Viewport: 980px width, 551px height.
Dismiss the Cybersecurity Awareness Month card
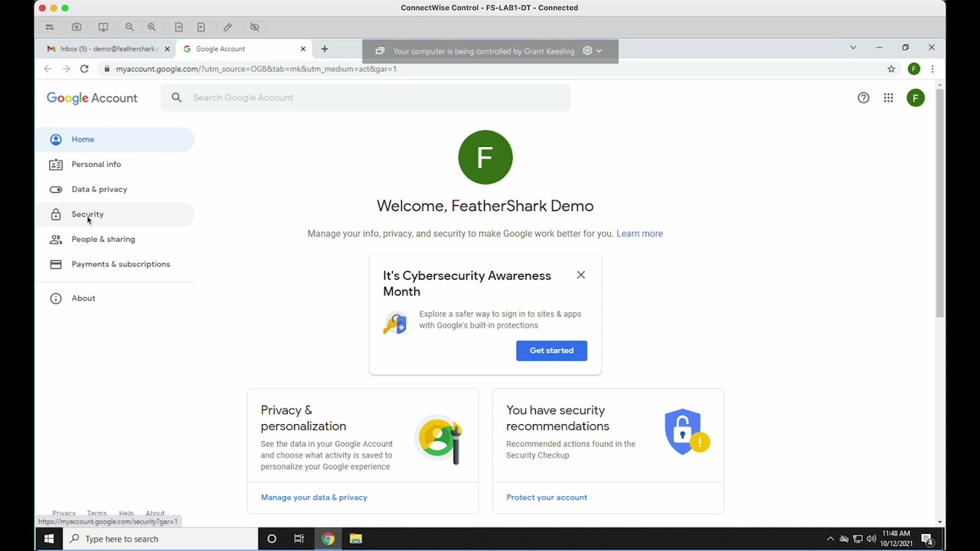click(x=581, y=275)
